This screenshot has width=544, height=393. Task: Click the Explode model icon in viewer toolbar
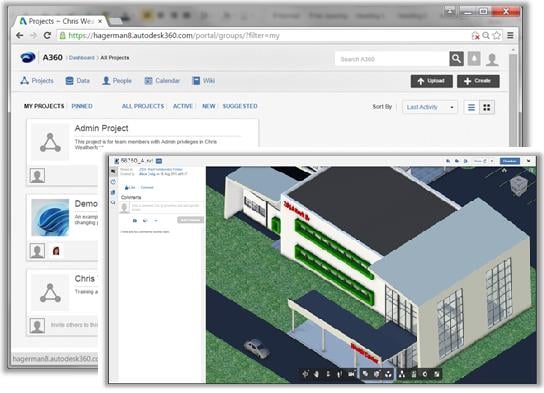(x=388, y=374)
